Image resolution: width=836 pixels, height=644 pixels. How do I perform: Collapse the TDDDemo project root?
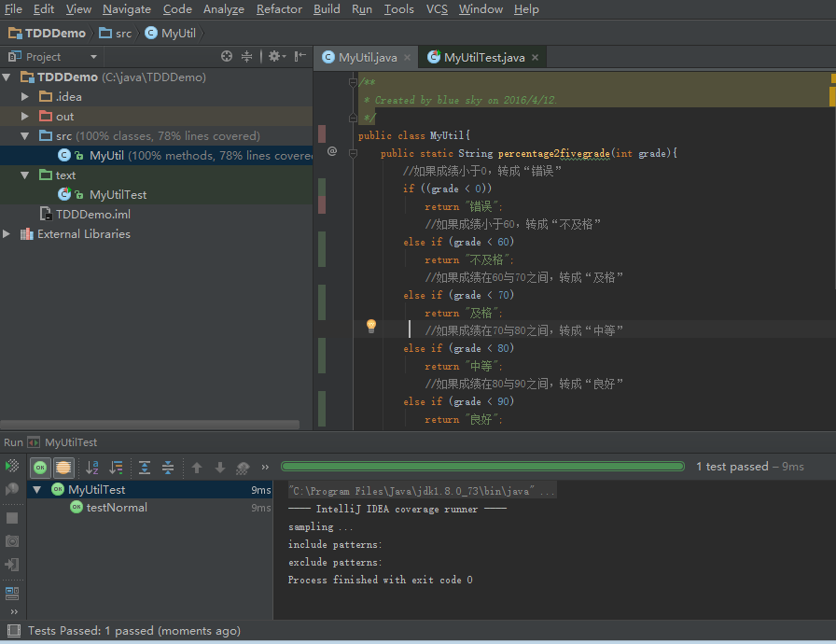point(7,77)
